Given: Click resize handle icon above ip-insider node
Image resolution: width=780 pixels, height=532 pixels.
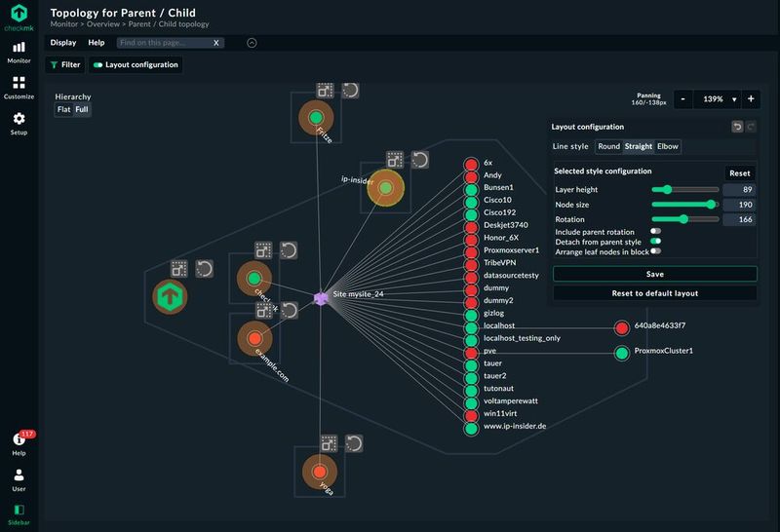Looking at the screenshot, I should click(395, 160).
